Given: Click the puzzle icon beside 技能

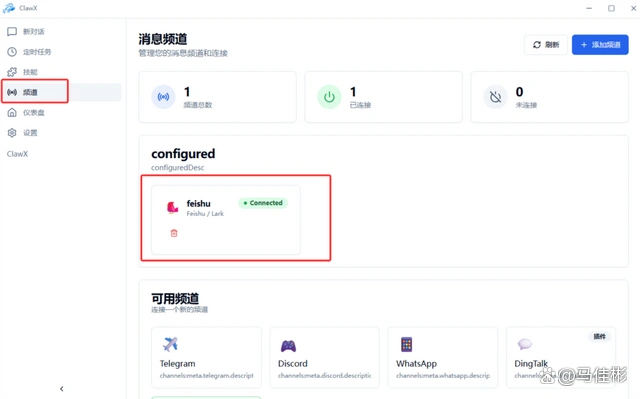Looking at the screenshot, I should 12,72.
